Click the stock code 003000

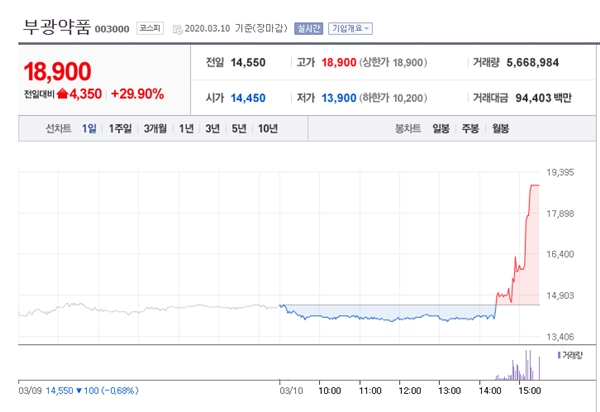[112, 29]
